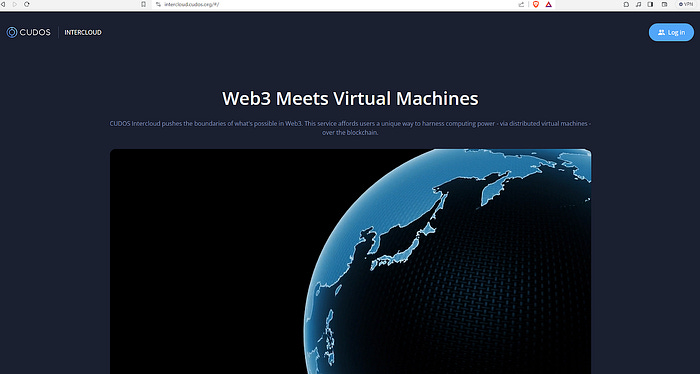Click the Log in button

[x=671, y=32]
